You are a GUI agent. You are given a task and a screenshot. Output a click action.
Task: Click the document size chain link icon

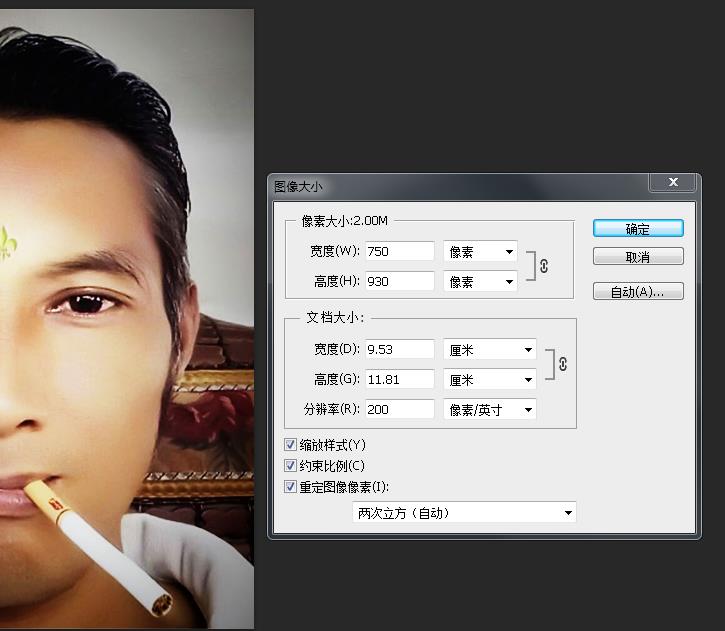click(x=563, y=364)
